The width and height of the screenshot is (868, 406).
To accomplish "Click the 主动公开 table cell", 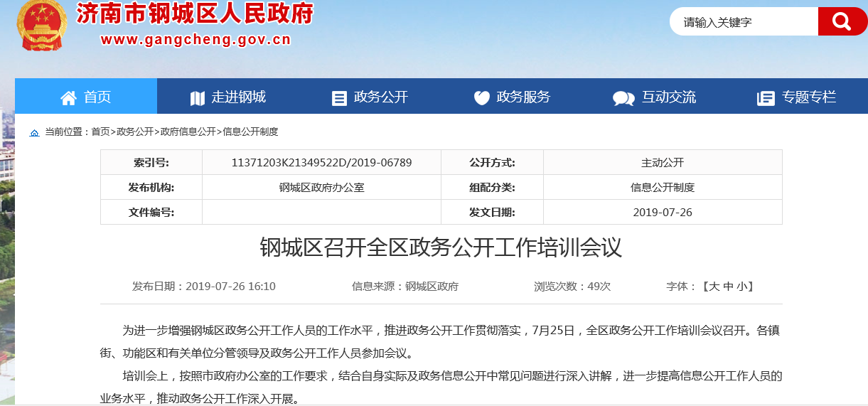I will (x=663, y=162).
